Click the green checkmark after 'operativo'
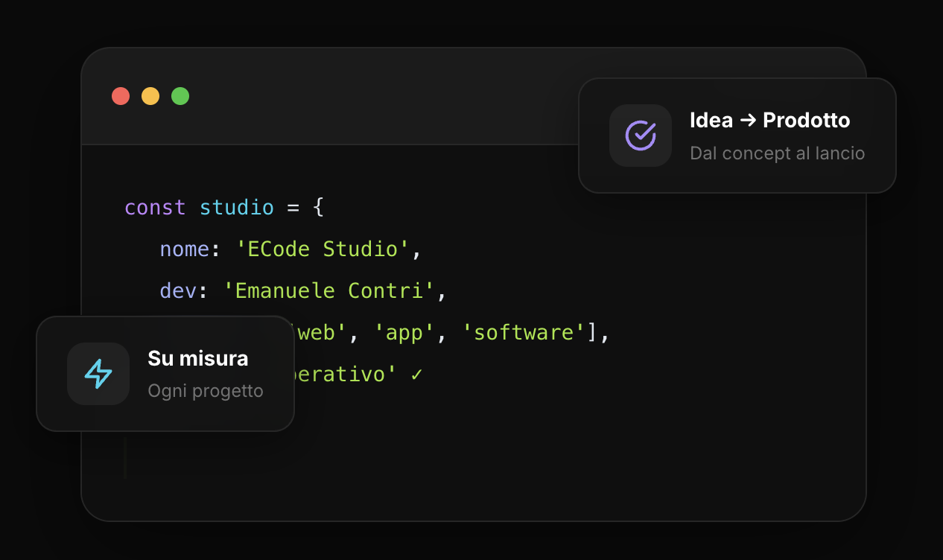 [417, 375]
